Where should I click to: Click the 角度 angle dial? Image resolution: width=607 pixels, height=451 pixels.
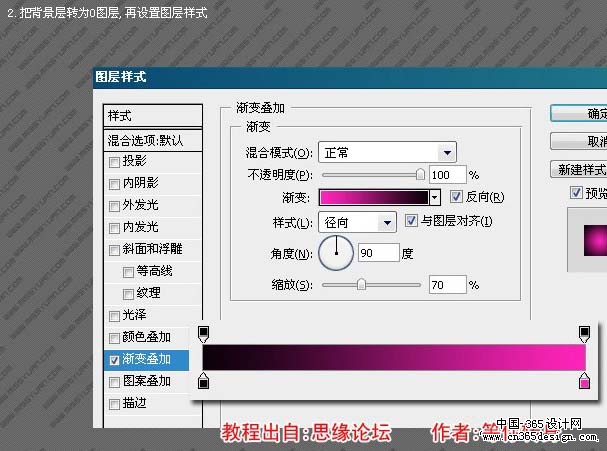[x=336, y=253]
